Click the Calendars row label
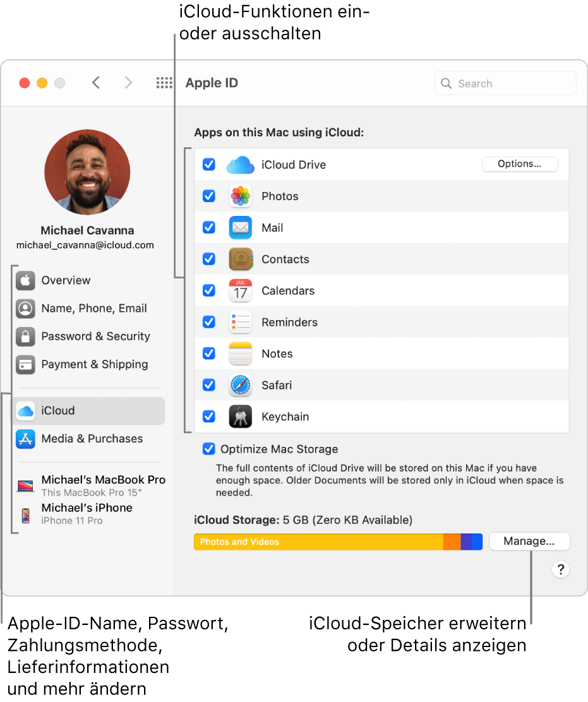This screenshot has width=588, height=702. tap(288, 290)
